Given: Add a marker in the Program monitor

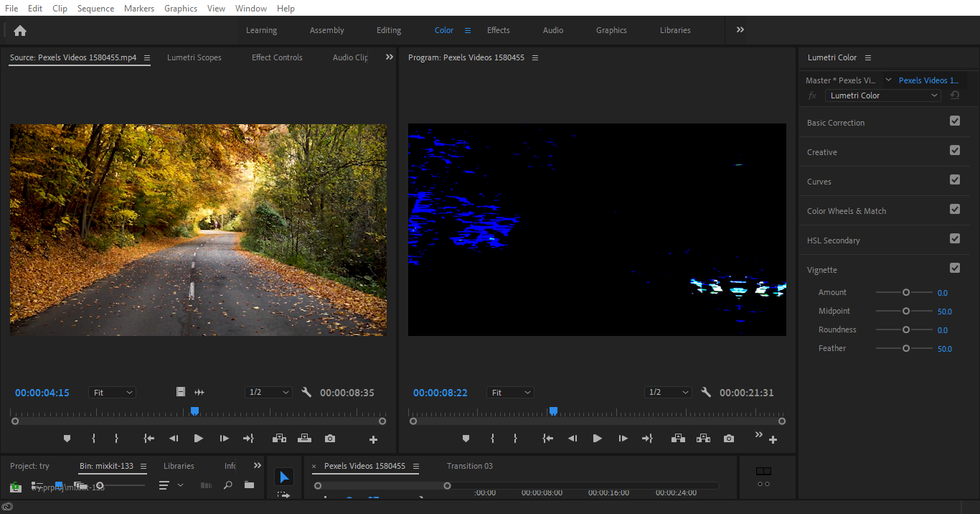Looking at the screenshot, I should point(466,439).
